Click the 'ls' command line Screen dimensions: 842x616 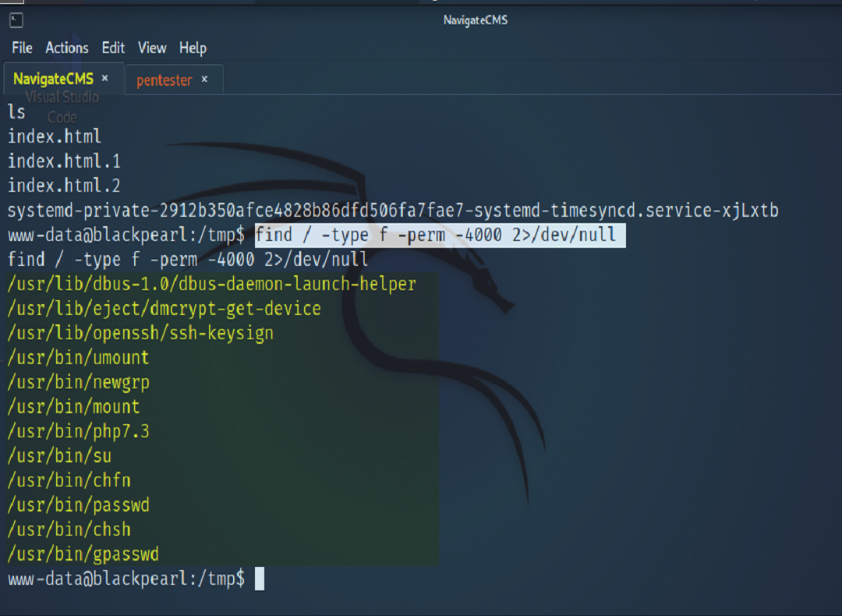pos(16,112)
